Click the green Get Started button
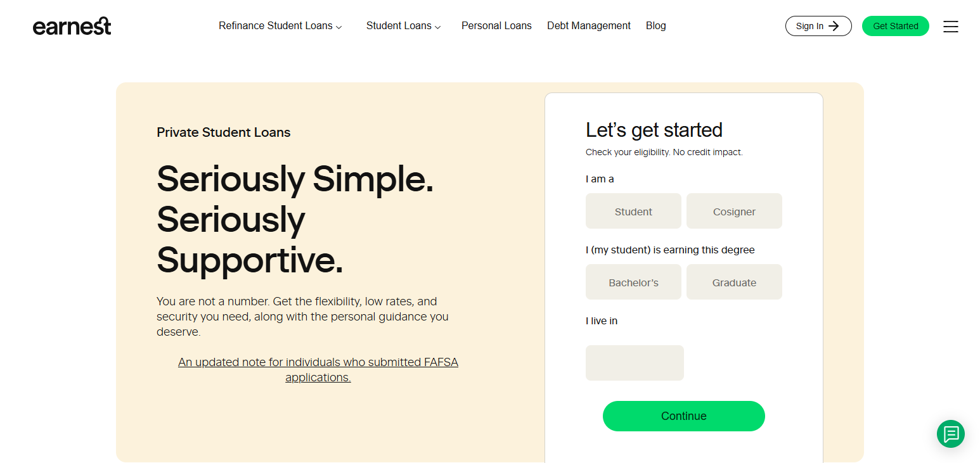Screen dimensions: 980x463 tap(895, 26)
